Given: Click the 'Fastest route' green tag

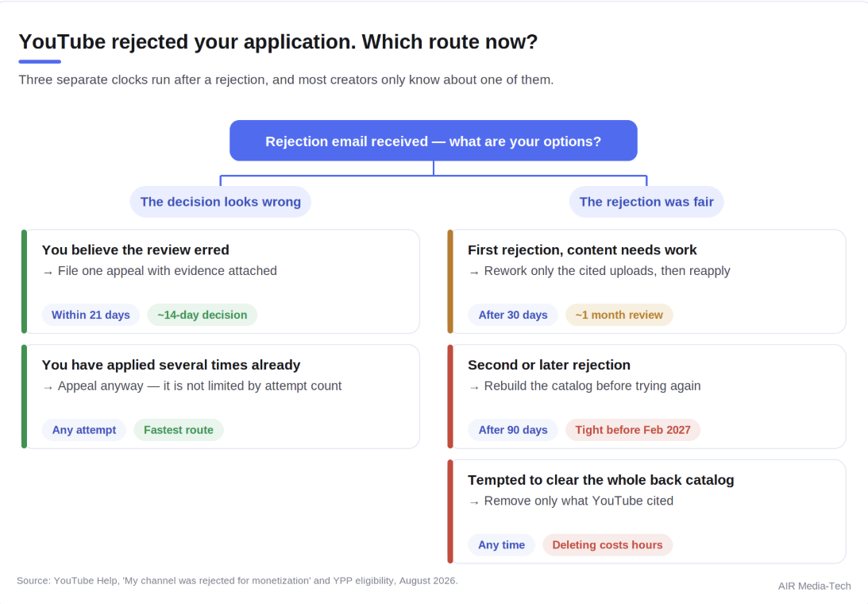Looking at the screenshot, I should click(x=178, y=430).
